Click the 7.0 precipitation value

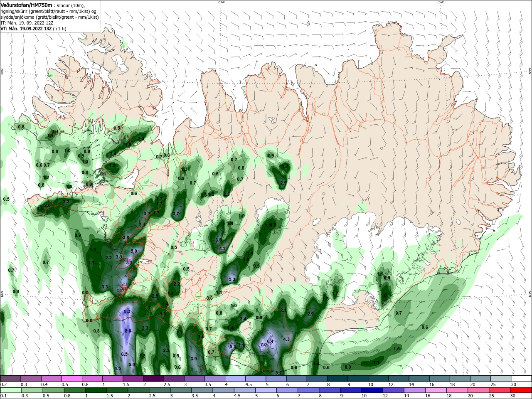(263, 345)
